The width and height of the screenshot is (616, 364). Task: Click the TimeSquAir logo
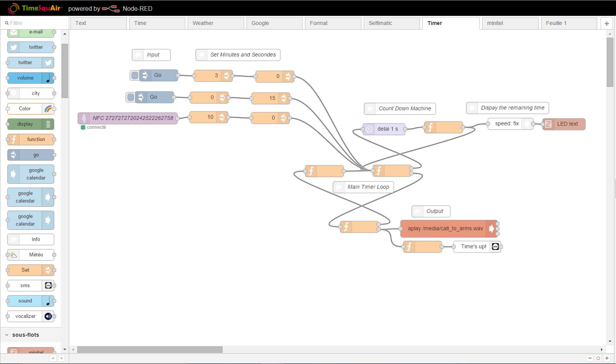tap(35, 8)
